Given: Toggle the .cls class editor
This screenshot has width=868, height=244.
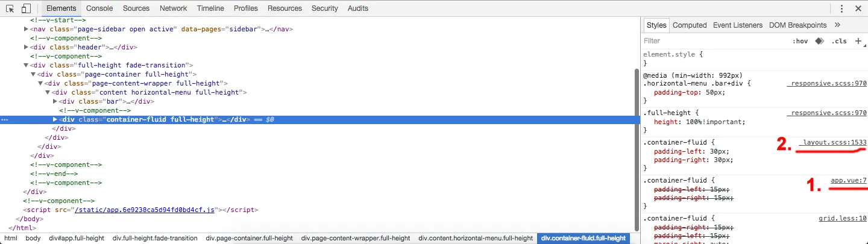Looking at the screenshot, I should (x=838, y=41).
